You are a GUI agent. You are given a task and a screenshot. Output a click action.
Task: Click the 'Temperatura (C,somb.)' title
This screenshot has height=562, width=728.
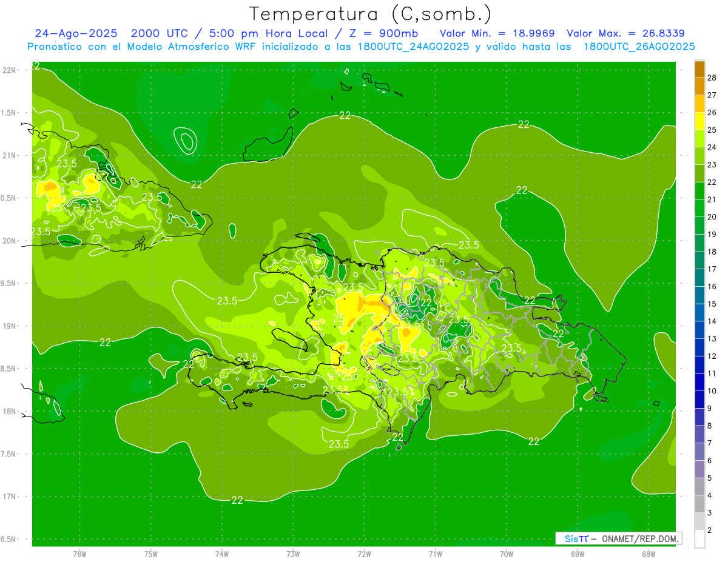371,15
